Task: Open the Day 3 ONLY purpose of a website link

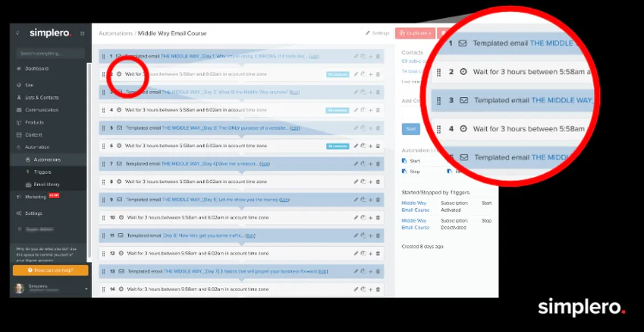Action: [x=225, y=128]
